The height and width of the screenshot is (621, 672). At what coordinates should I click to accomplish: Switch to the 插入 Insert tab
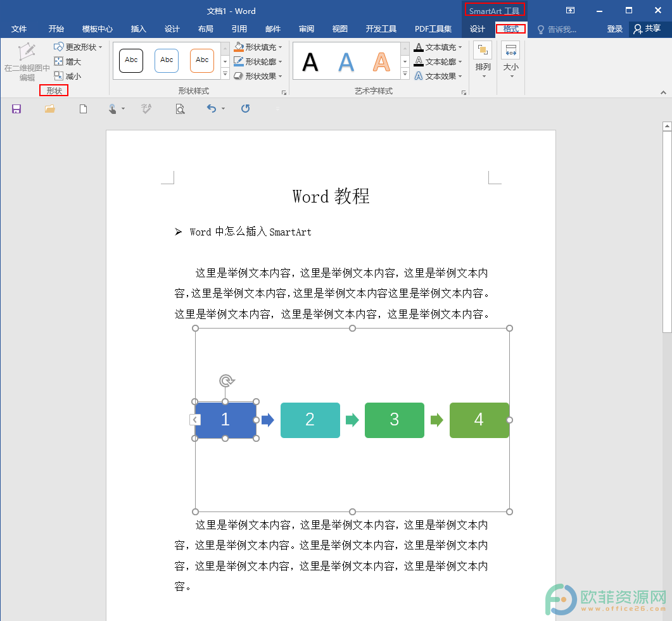[139, 28]
